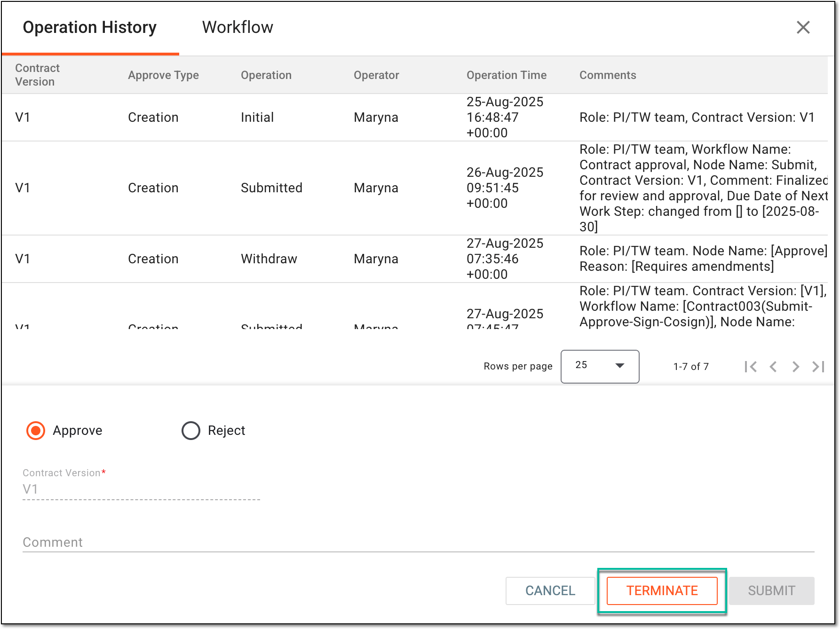Screen dimensions: 840x629
Task: Switch to the Operation History tab
Action: [x=89, y=27]
